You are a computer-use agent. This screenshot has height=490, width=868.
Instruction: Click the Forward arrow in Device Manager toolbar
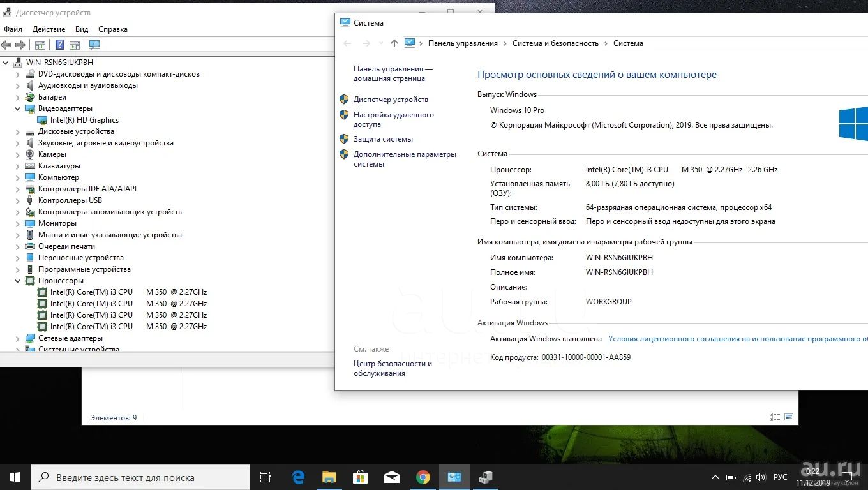(x=20, y=45)
